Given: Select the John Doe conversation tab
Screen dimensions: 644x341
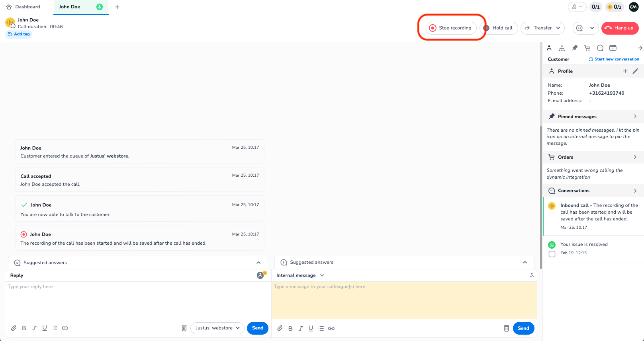Looking at the screenshot, I should pos(70,7).
